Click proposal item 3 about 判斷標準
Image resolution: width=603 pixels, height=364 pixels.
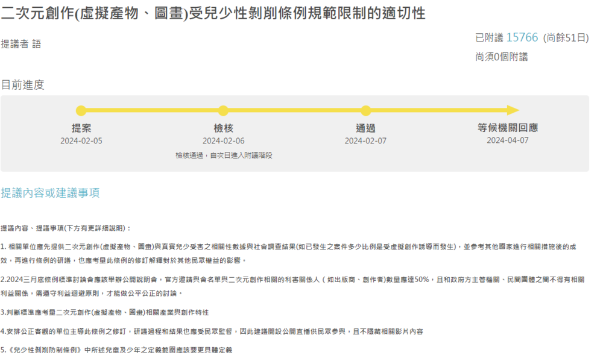pos(105,312)
